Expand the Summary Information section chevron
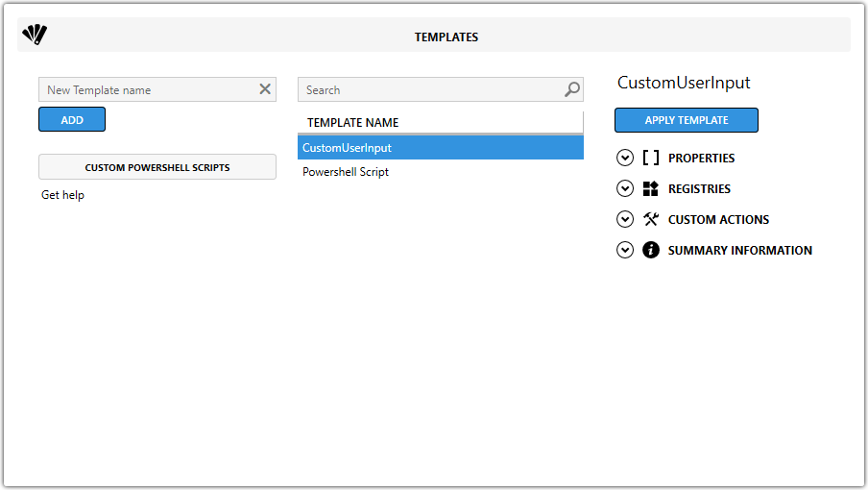868x490 pixels. pos(625,250)
